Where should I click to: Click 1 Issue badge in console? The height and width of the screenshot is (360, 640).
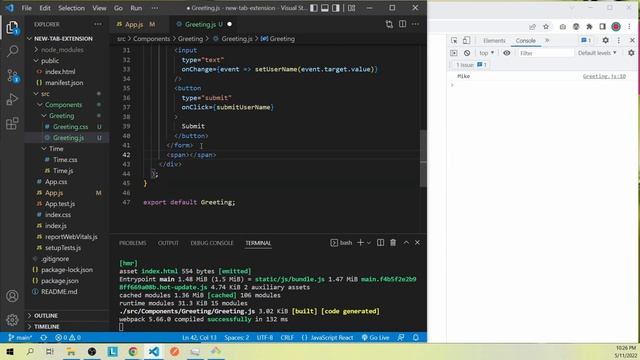click(x=471, y=65)
